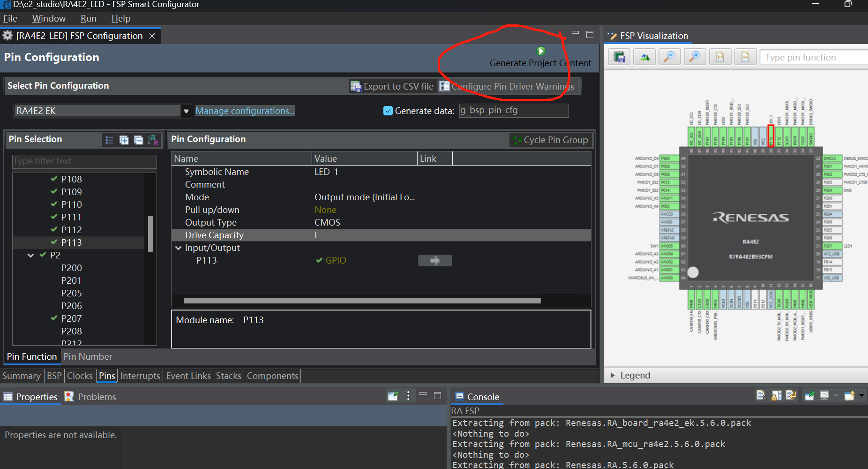Image resolution: width=868 pixels, height=469 pixels.
Task: Select P112 in the pin tree
Action: click(x=72, y=230)
